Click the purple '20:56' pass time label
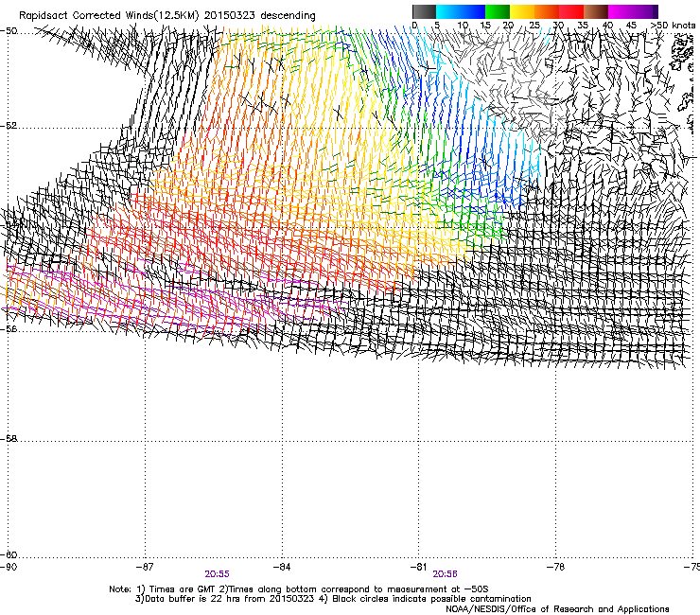Viewport: 700px width, 615px height. (x=445, y=574)
